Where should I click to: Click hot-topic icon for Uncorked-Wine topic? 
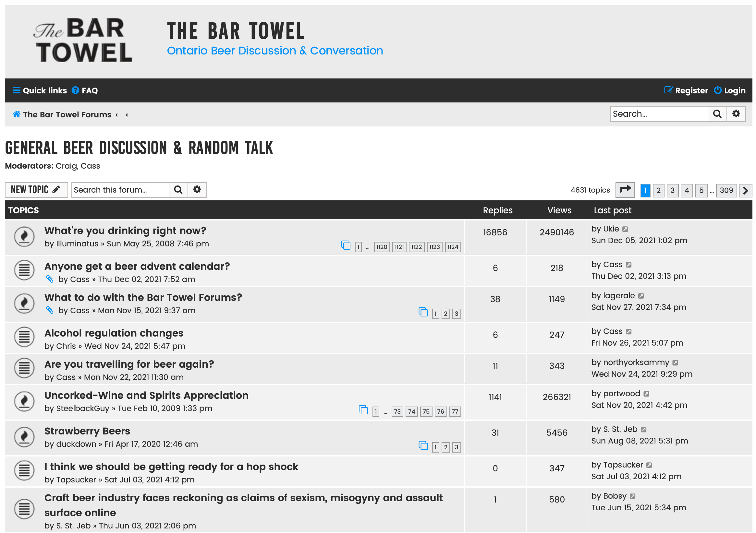click(x=24, y=402)
